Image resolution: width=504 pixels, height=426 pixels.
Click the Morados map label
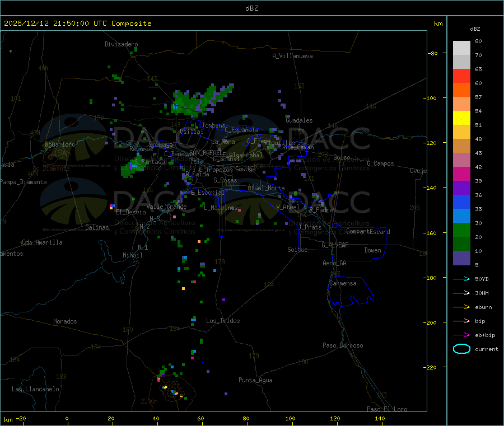pyautogui.click(x=65, y=321)
